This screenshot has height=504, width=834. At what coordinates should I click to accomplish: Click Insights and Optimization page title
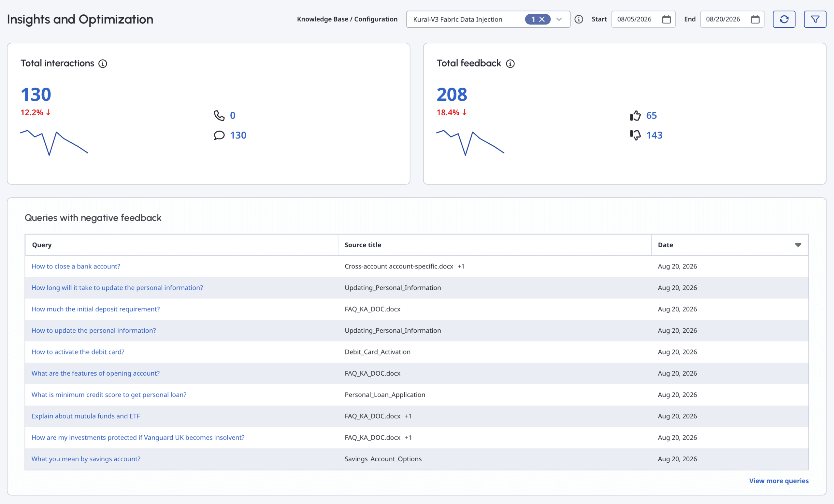80,19
